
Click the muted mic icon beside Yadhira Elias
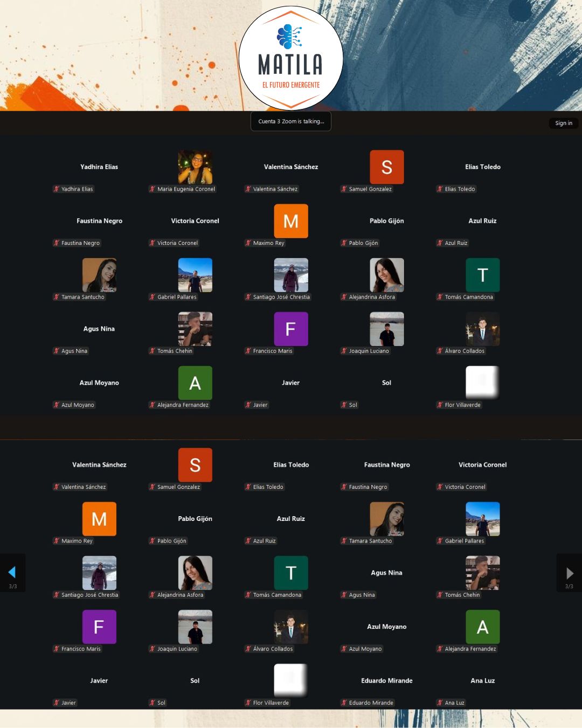click(x=56, y=189)
